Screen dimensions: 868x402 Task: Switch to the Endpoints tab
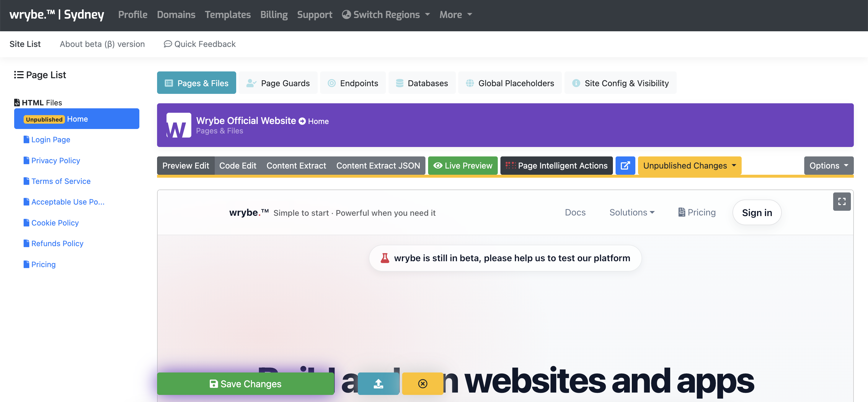point(353,83)
